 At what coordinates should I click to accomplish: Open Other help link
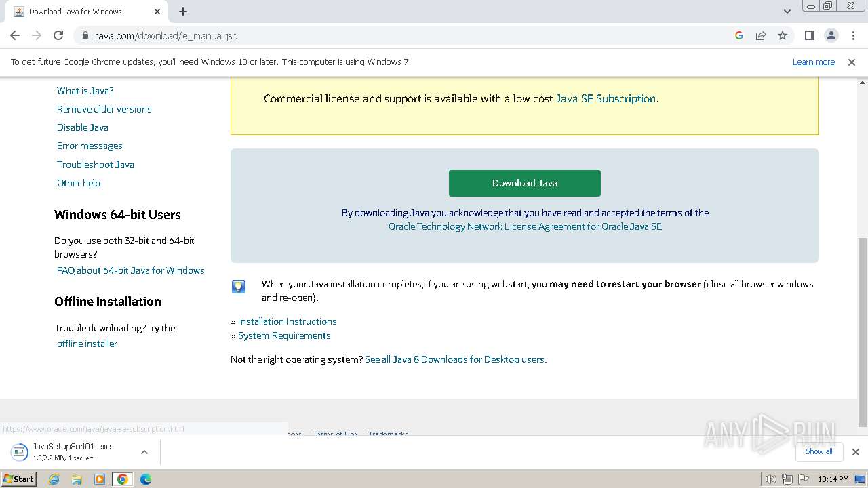coord(79,183)
